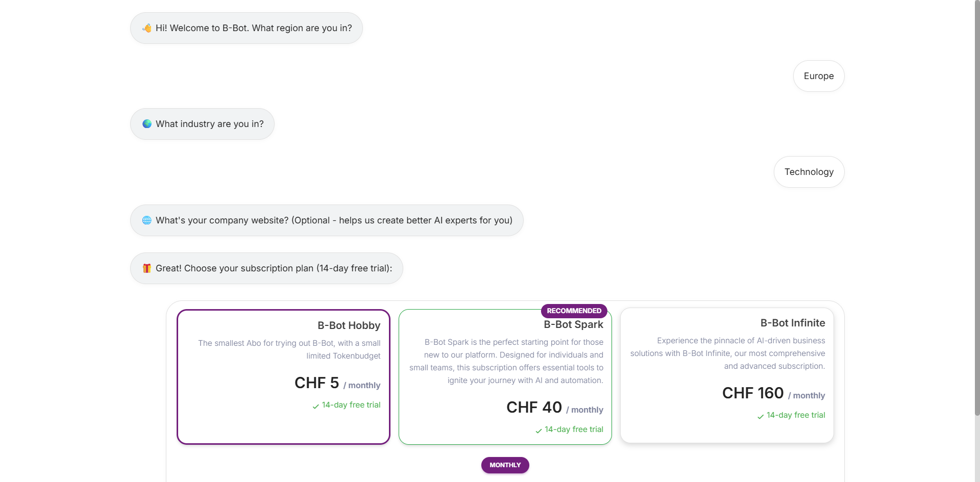
Task: Open the MONTHLY billing selector
Action: coord(505,465)
